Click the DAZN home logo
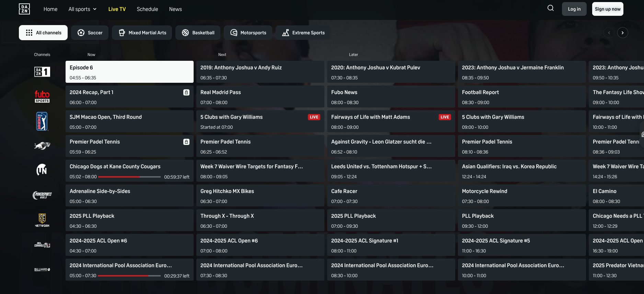Screen dimensions: 644x294 coord(24,9)
